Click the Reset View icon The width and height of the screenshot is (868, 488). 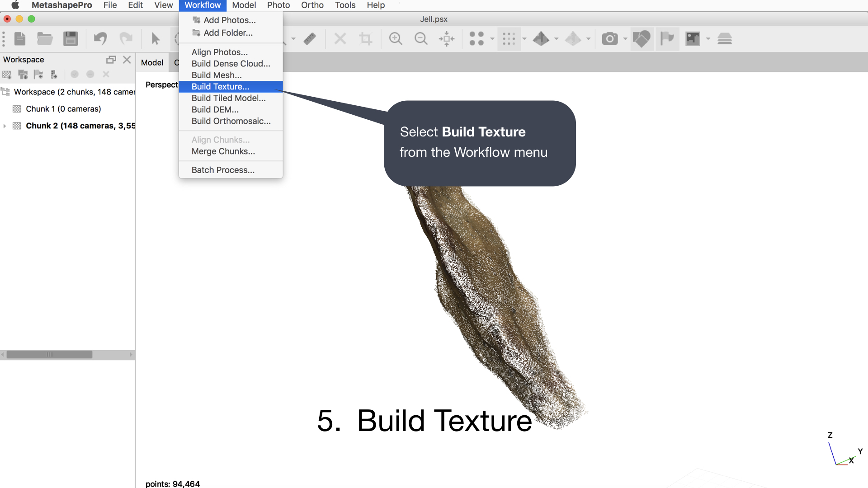(447, 39)
